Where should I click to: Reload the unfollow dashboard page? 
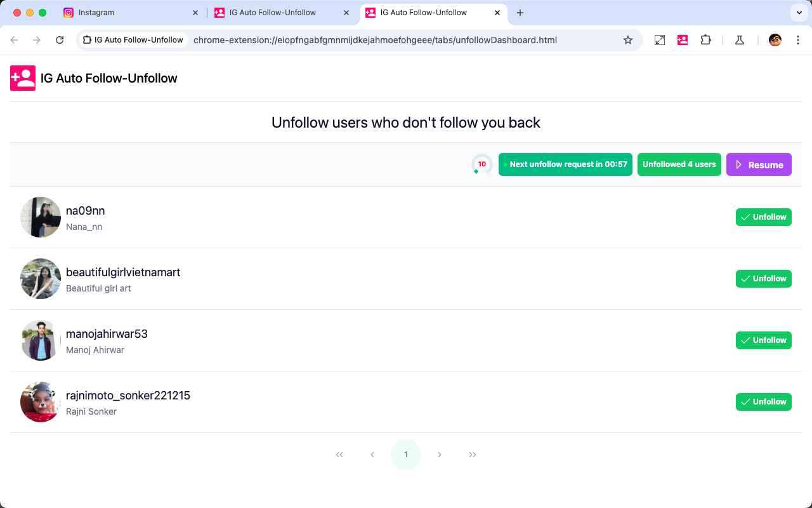tap(60, 39)
